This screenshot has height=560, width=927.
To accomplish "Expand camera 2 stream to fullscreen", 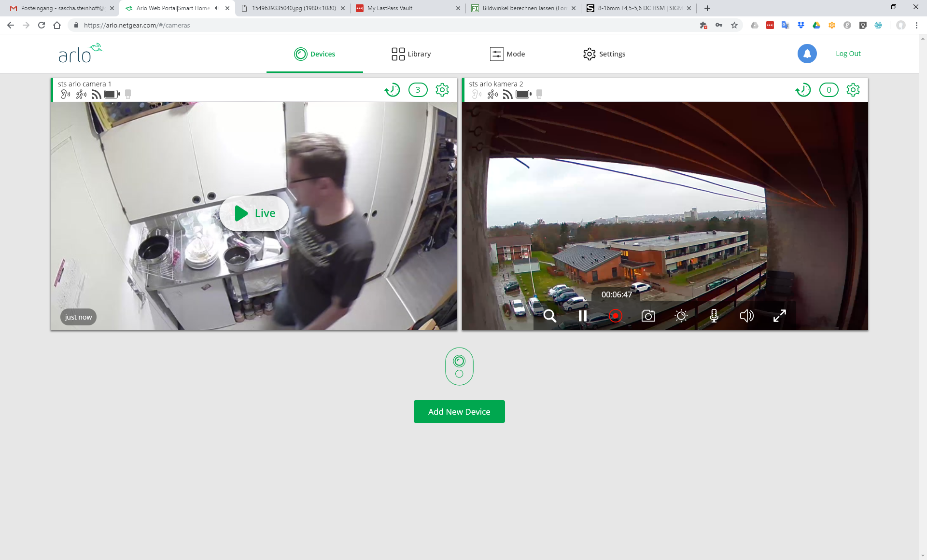I will 779,316.
